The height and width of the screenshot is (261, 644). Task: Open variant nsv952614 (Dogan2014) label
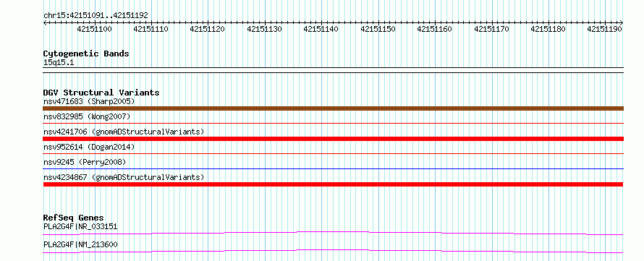pyautogui.click(x=89, y=147)
